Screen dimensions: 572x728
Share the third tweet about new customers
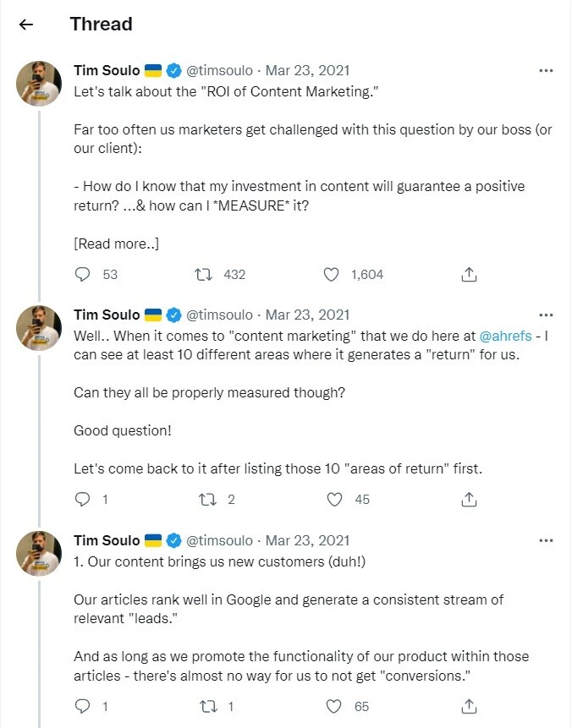(470, 706)
